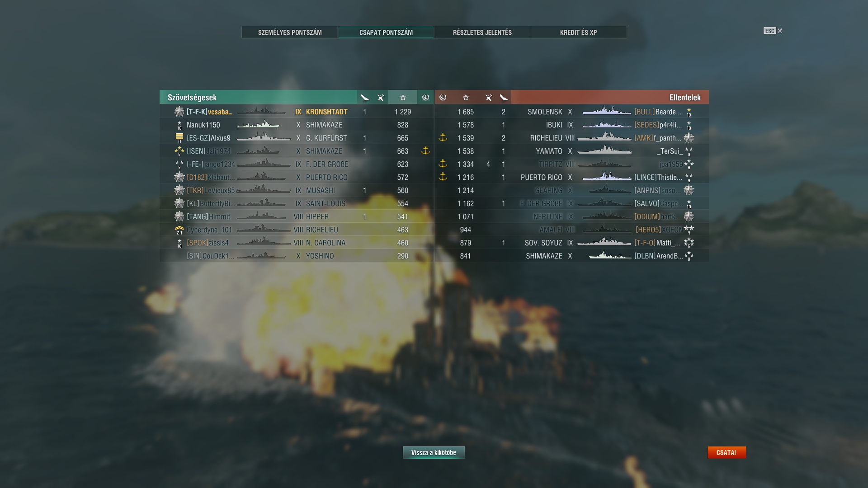Viewport: 868px width, 488px height.
Task: Sort enemies by ships destroyed icon
Action: point(504,97)
